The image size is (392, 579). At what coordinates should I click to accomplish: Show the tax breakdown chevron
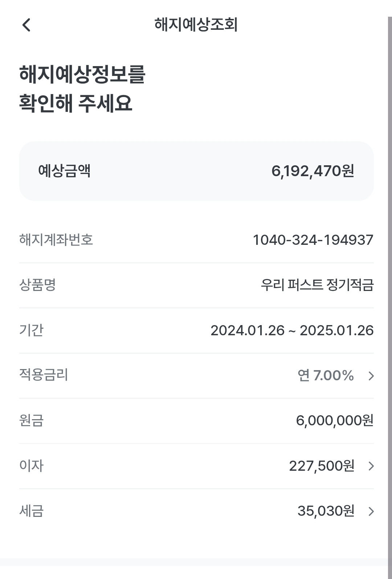tap(371, 511)
